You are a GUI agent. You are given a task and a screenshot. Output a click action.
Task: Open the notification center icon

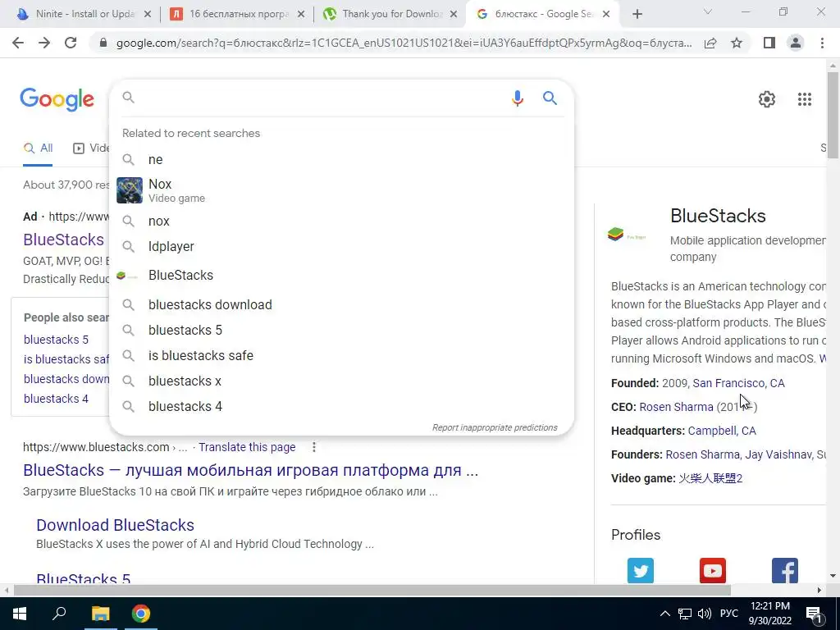pyautogui.click(x=815, y=614)
